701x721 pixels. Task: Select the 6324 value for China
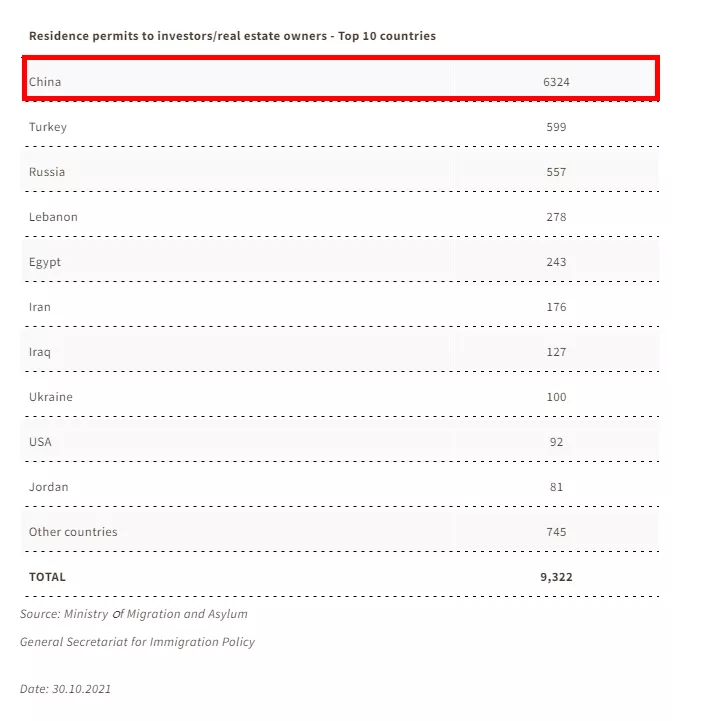coord(556,82)
